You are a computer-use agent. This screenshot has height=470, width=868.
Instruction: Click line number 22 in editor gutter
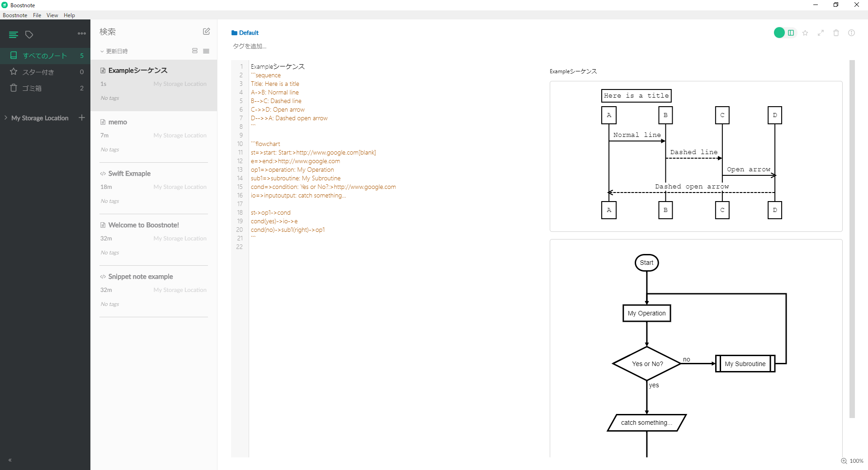click(x=239, y=247)
